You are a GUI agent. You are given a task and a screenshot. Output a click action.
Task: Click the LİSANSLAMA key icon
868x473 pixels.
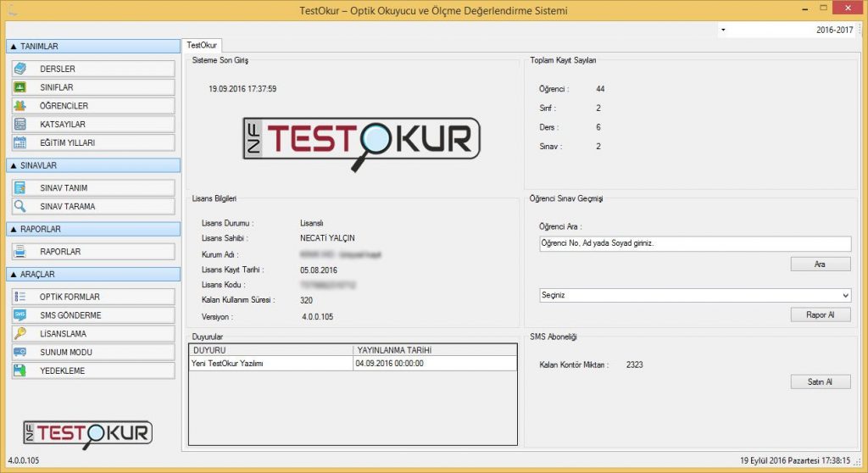(x=20, y=333)
